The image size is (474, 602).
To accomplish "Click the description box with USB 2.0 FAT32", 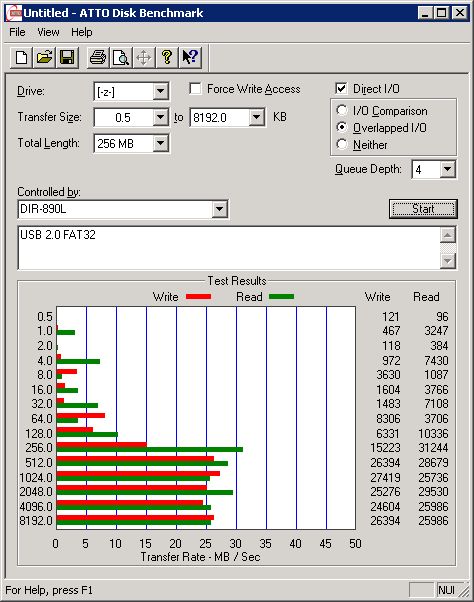I will pyautogui.click(x=229, y=248).
